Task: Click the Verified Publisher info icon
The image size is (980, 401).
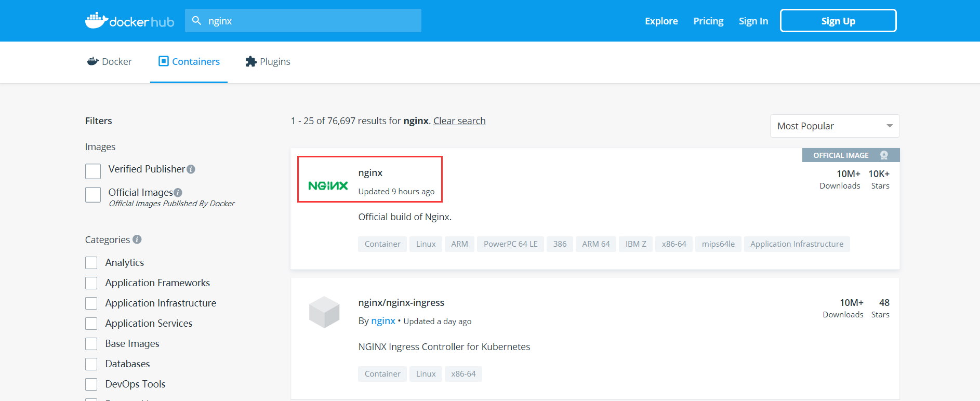Action: click(x=191, y=169)
